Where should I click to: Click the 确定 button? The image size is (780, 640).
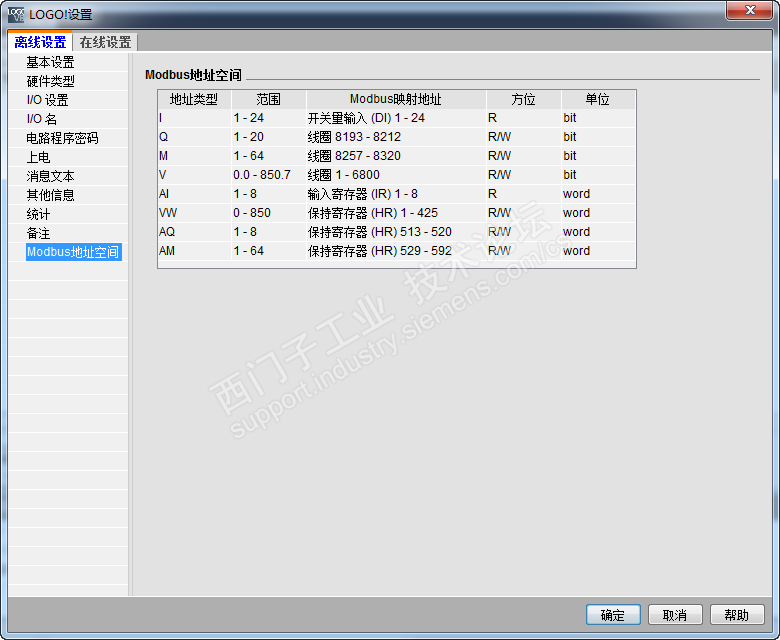tap(613, 615)
